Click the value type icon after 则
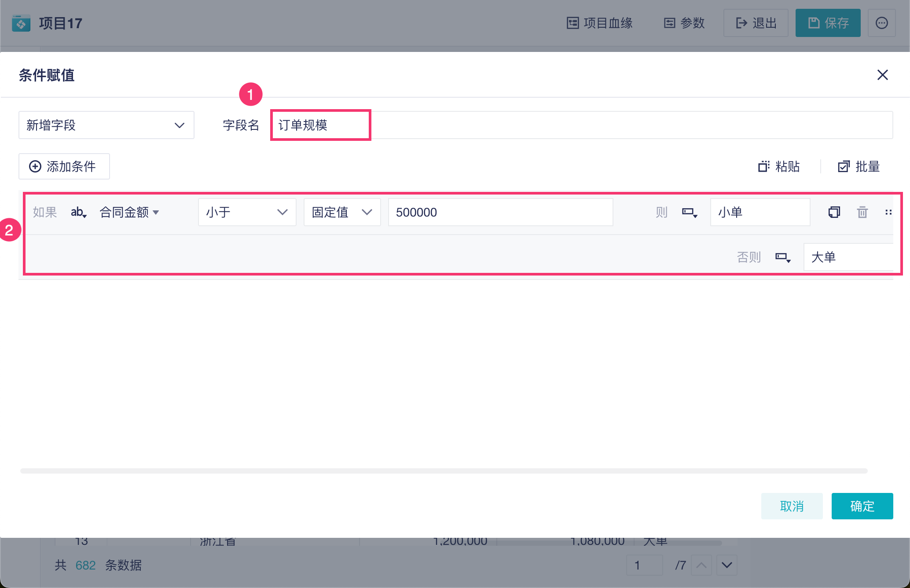 click(x=689, y=213)
